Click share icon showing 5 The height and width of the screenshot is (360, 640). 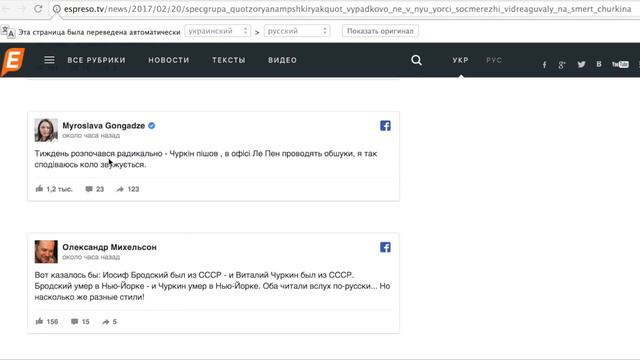point(106,322)
